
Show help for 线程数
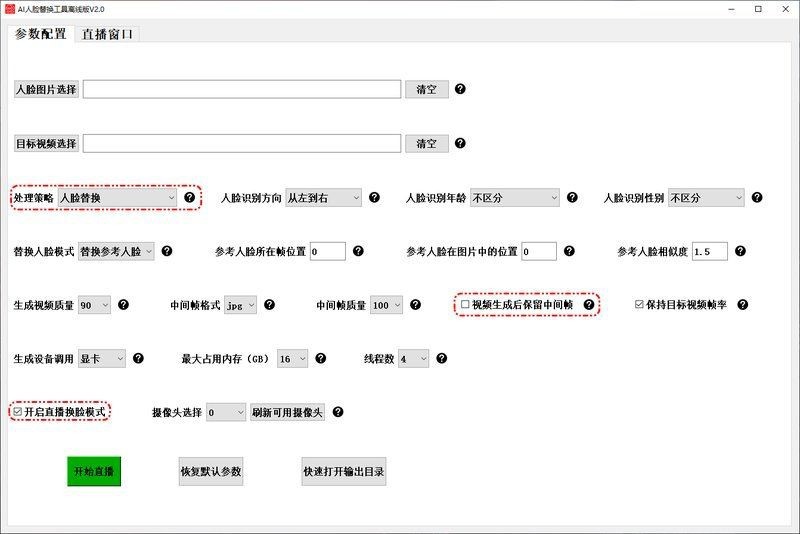point(441,359)
